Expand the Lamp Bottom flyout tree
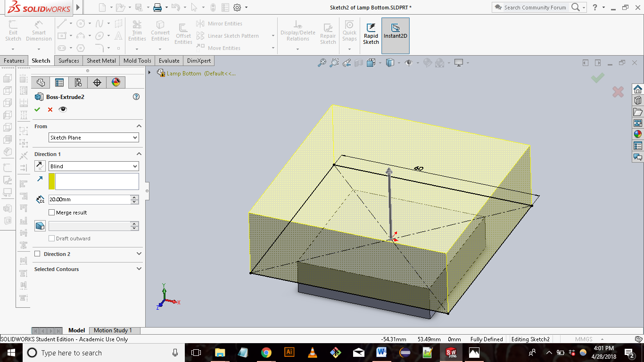This screenshot has width=644, height=362. 149,73
